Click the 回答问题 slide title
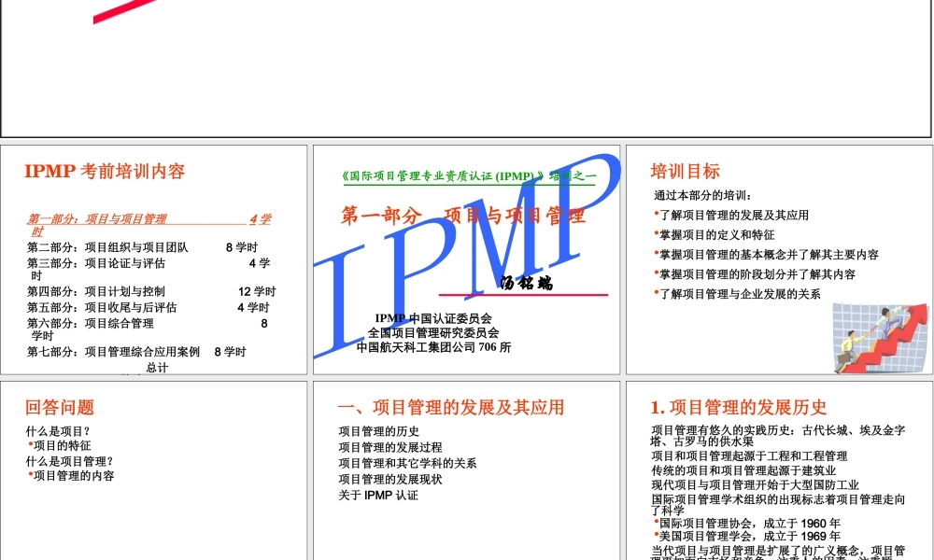 pyautogui.click(x=60, y=408)
